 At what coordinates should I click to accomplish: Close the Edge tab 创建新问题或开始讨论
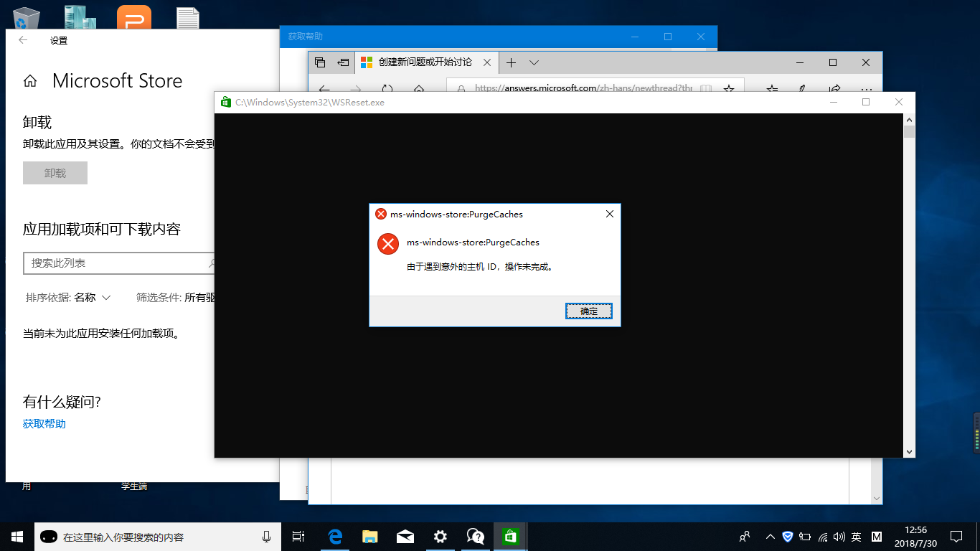click(x=487, y=62)
